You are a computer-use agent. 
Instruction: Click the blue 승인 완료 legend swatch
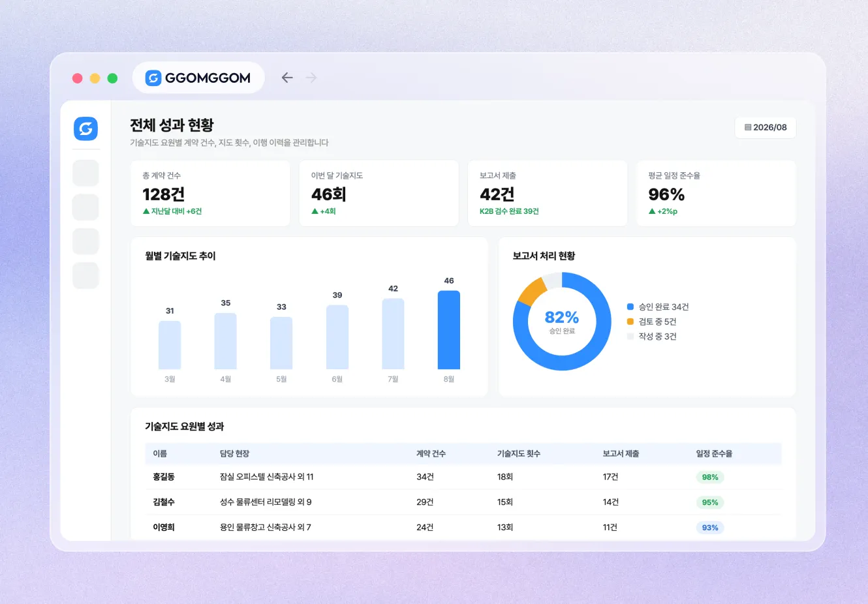pos(630,307)
